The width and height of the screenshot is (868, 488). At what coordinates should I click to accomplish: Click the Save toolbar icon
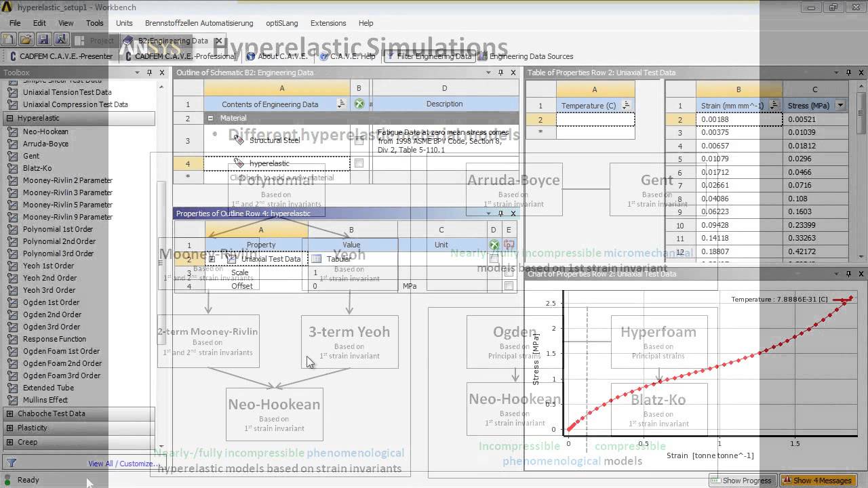coord(43,40)
